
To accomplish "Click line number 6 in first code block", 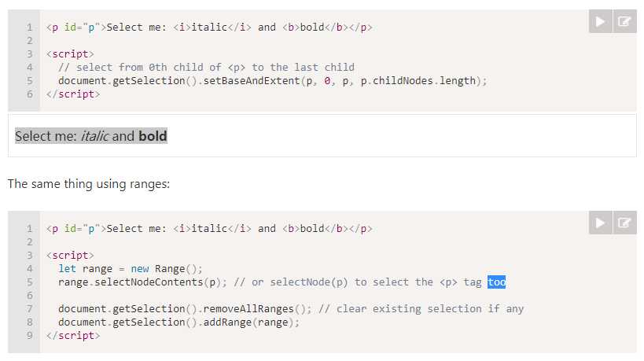I will (30, 94).
